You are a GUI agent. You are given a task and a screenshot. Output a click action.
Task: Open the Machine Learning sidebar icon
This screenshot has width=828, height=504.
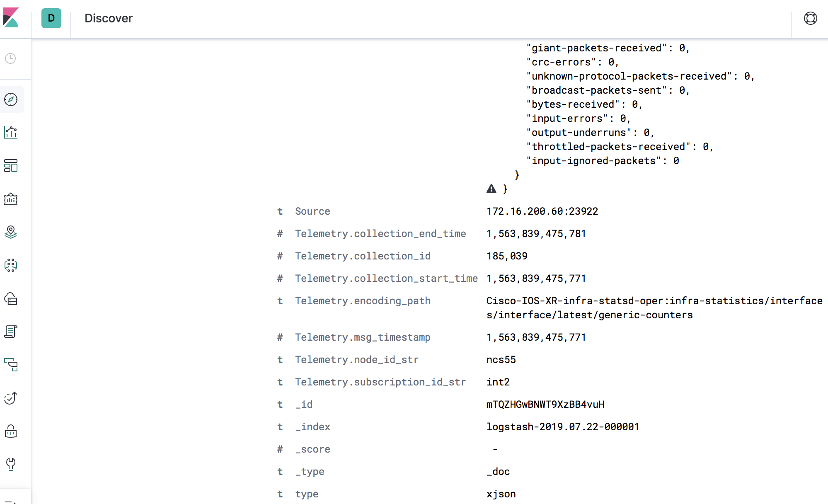11,265
